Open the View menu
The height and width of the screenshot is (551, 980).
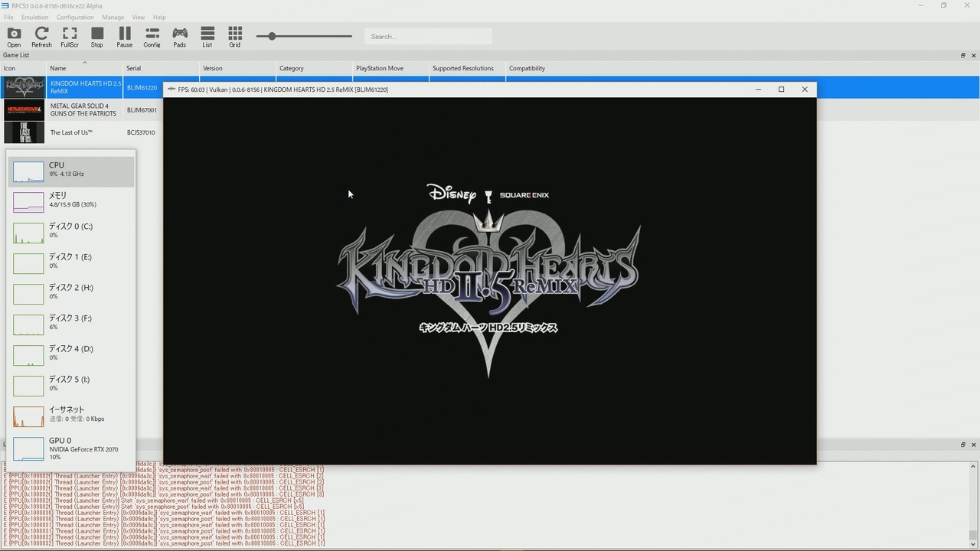coord(139,17)
